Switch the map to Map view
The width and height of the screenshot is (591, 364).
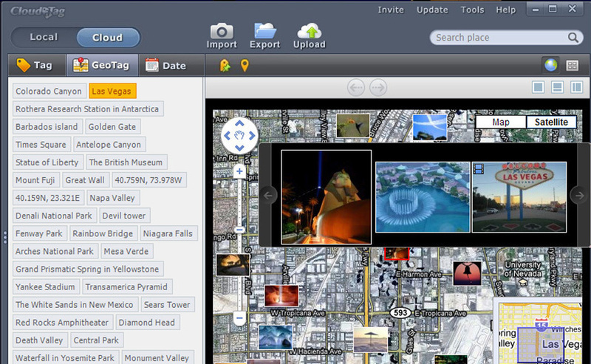(x=501, y=122)
